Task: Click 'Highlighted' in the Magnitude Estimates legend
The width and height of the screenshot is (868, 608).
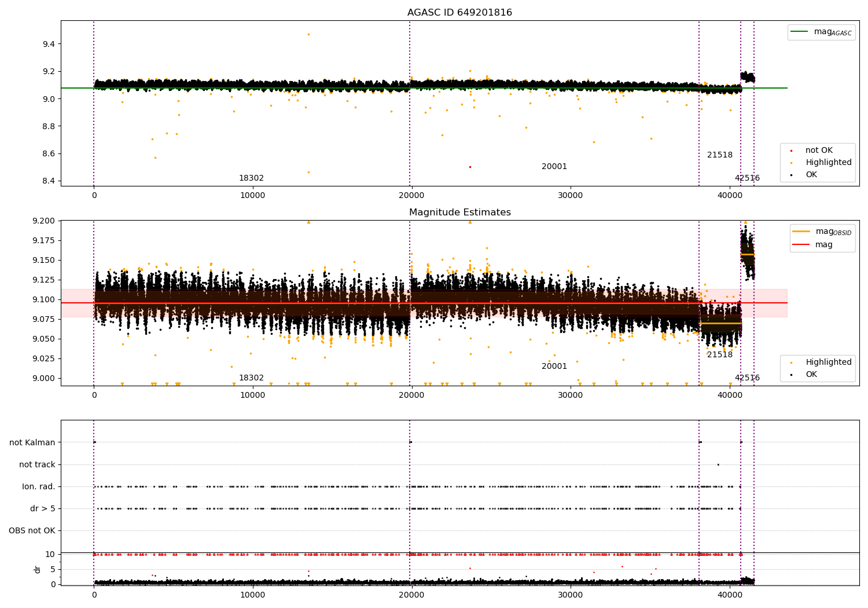Action: coord(829,362)
